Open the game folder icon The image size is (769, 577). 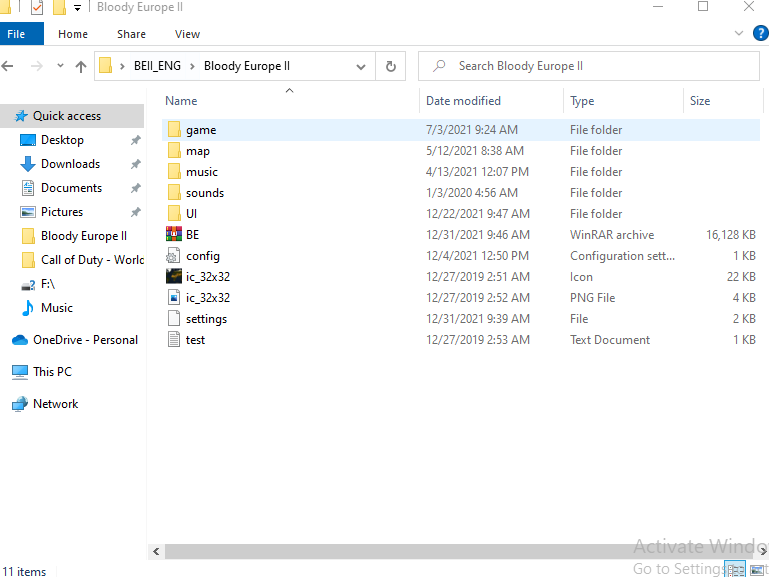tap(174, 130)
